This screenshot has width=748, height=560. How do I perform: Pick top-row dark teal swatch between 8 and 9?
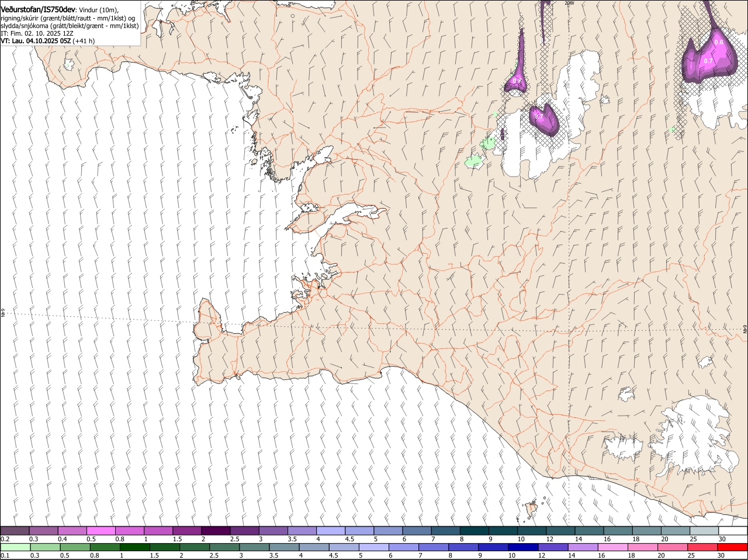pyautogui.click(x=474, y=531)
